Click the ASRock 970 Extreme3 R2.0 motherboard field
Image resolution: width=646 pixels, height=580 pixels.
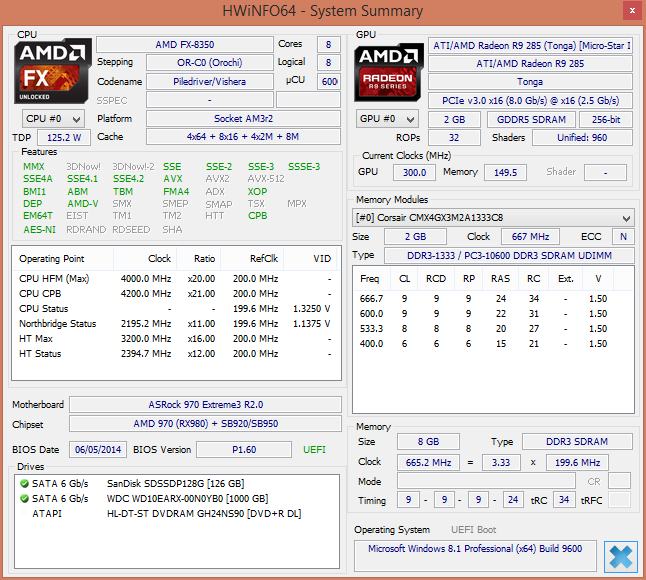(x=205, y=405)
